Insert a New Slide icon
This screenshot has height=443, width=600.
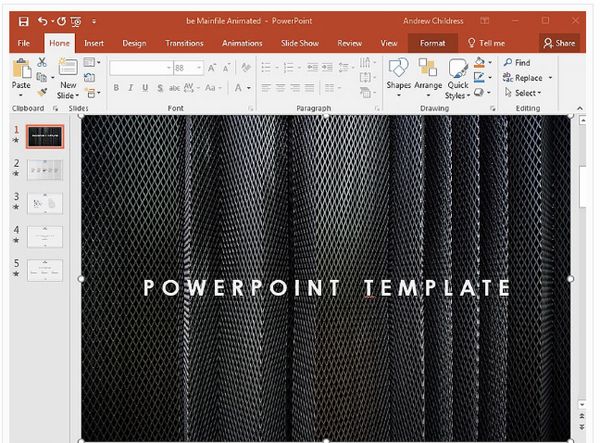68,67
